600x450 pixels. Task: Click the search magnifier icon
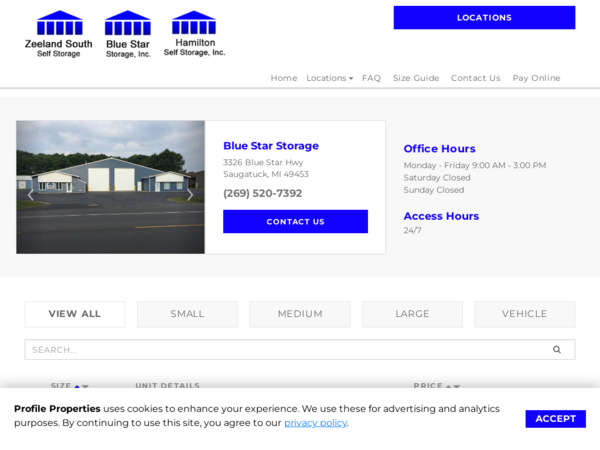557,349
